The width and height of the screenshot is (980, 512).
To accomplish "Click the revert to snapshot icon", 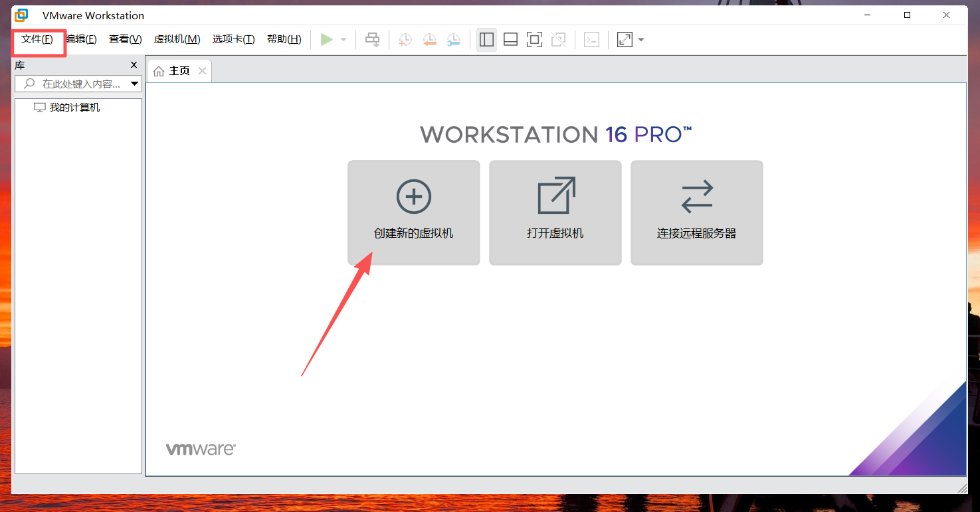I will tap(429, 40).
